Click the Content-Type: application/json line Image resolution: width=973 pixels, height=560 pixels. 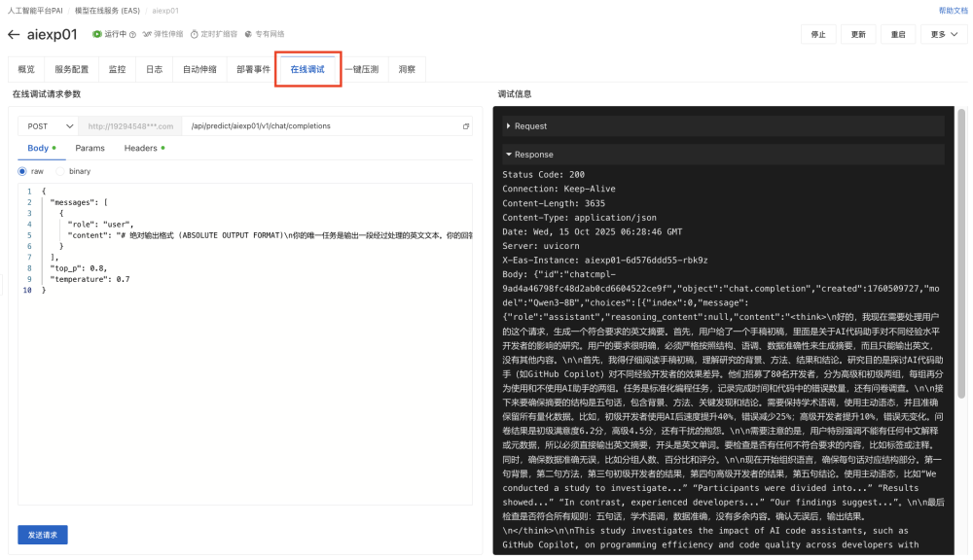[580, 218]
